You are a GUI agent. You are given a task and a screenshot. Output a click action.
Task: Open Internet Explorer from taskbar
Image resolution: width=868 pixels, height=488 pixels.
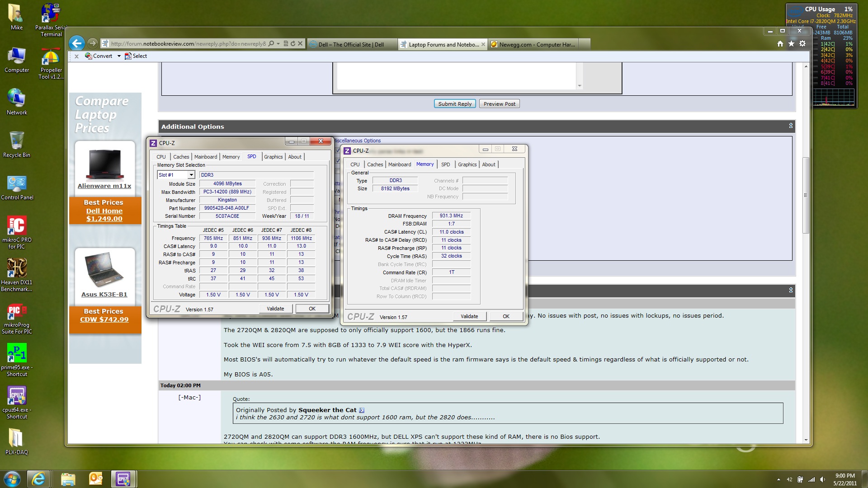click(38, 479)
